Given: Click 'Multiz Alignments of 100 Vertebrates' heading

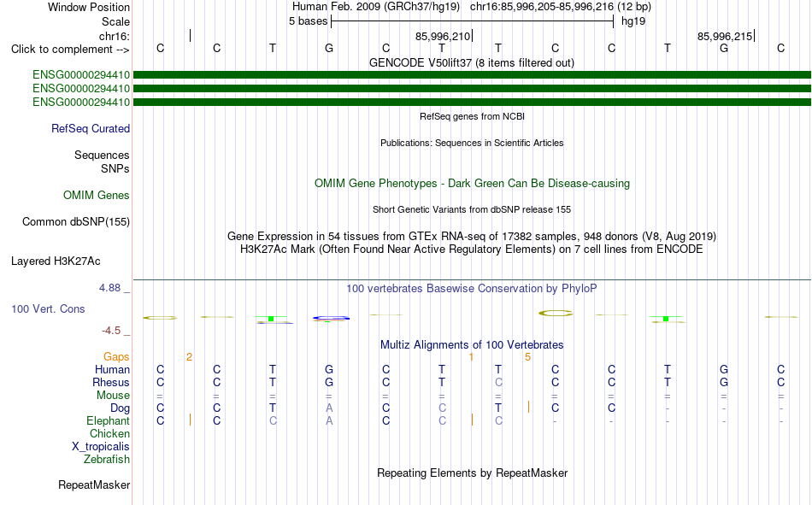Looking at the screenshot, I should pyautogui.click(x=472, y=345).
